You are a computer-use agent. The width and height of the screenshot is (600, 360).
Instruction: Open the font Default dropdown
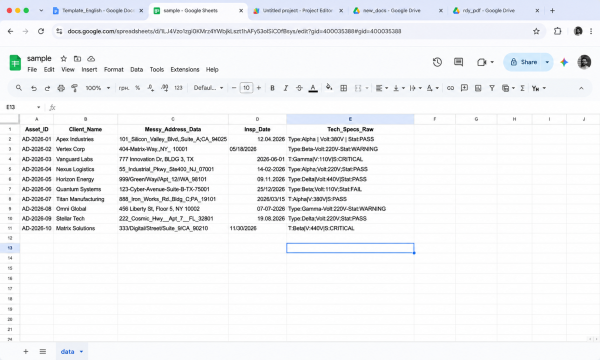208,88
